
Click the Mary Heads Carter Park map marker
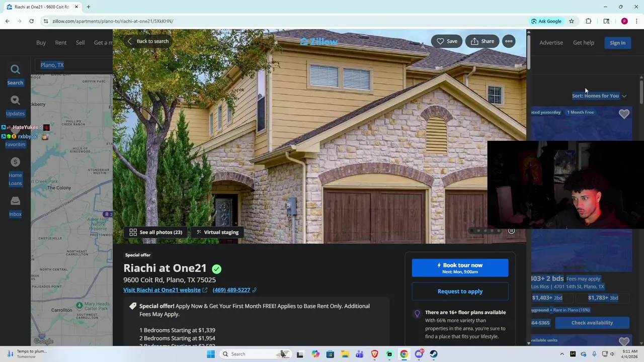(79, 305)
